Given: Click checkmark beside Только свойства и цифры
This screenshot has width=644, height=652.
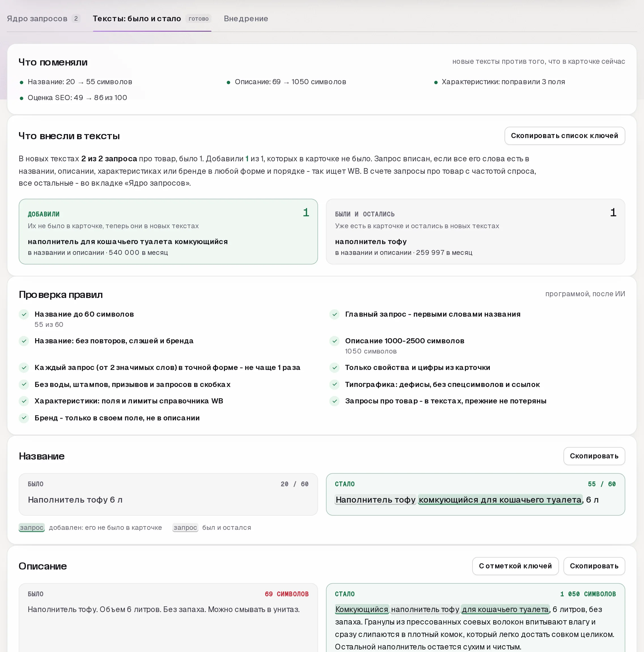Looking at the screenshot, I should point(334,367).
